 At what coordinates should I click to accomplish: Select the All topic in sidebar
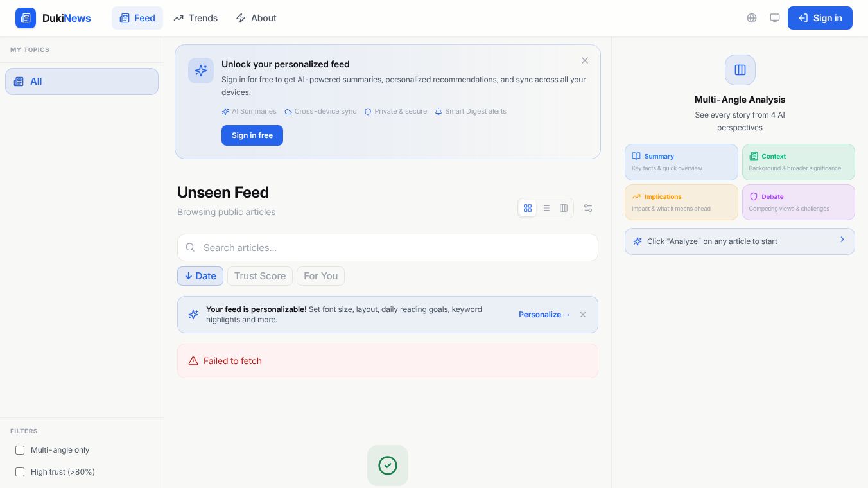coord(82,82)
